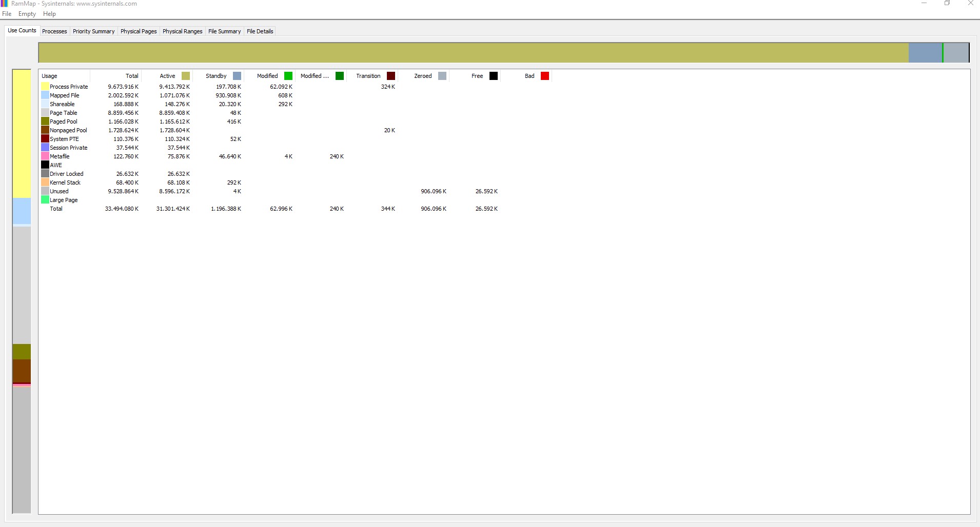Click the RamMap application icon in title bar

pos(4,4)
